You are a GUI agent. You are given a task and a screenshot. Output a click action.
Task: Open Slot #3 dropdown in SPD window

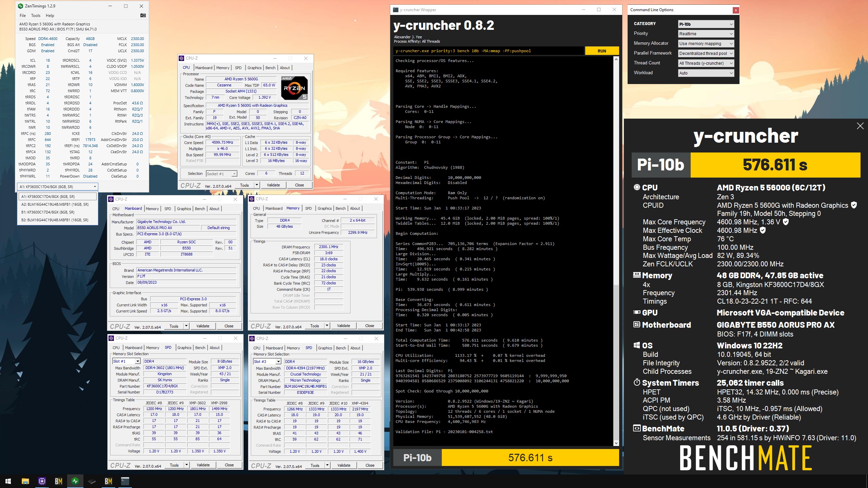click(267, 362)
